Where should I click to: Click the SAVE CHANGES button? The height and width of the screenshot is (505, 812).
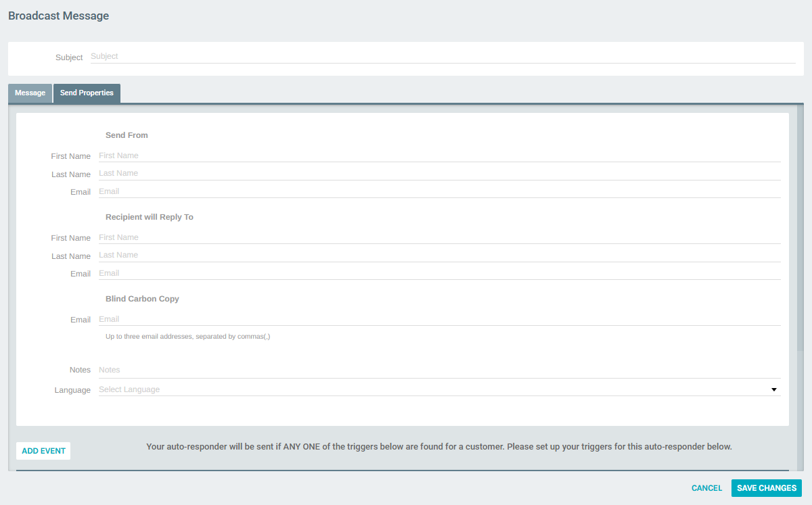(766, 487)
